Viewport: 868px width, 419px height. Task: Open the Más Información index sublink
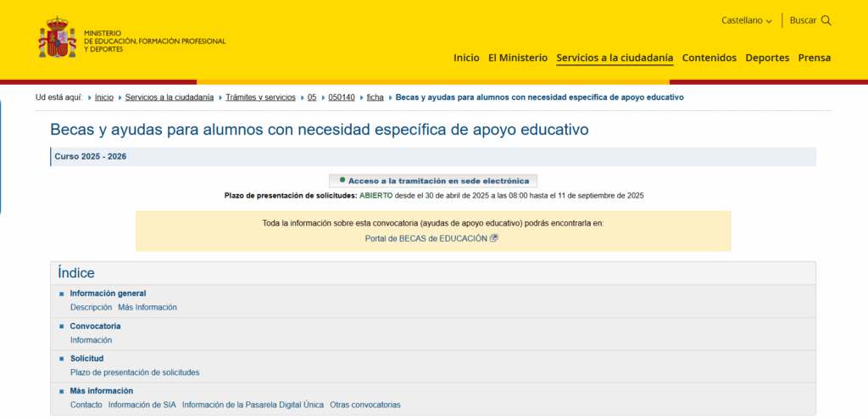point(147,307)
